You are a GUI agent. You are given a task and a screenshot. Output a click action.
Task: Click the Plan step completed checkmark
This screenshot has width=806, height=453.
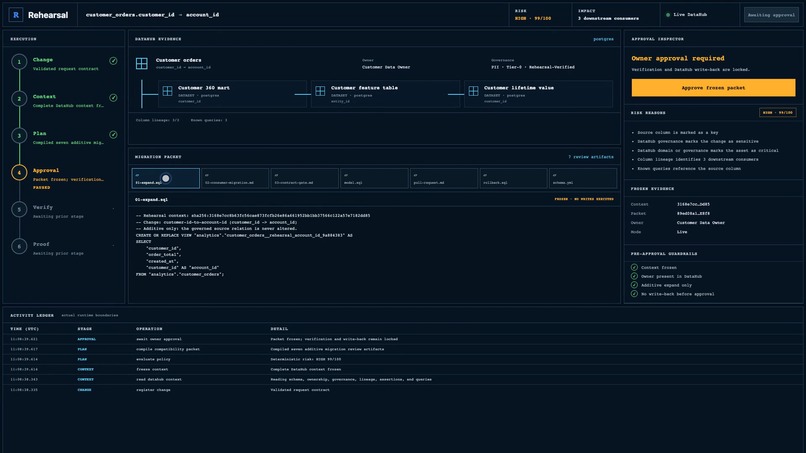tap(113, 135)
